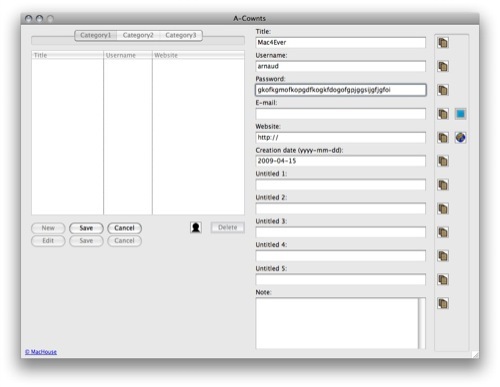Copy the Note field contents

point(443,303)
